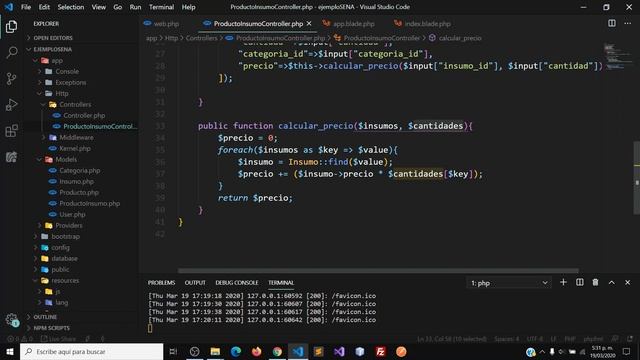The height and width of the screenshot is (360, 640).
Task: Open Producto.php model file
Action: point(81,192)
